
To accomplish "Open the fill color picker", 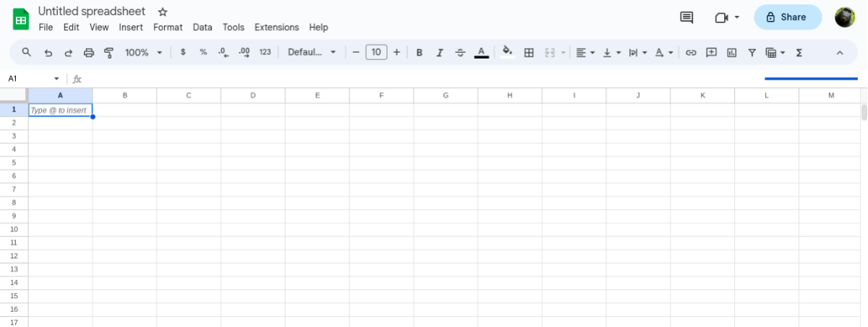I will 507,52.
